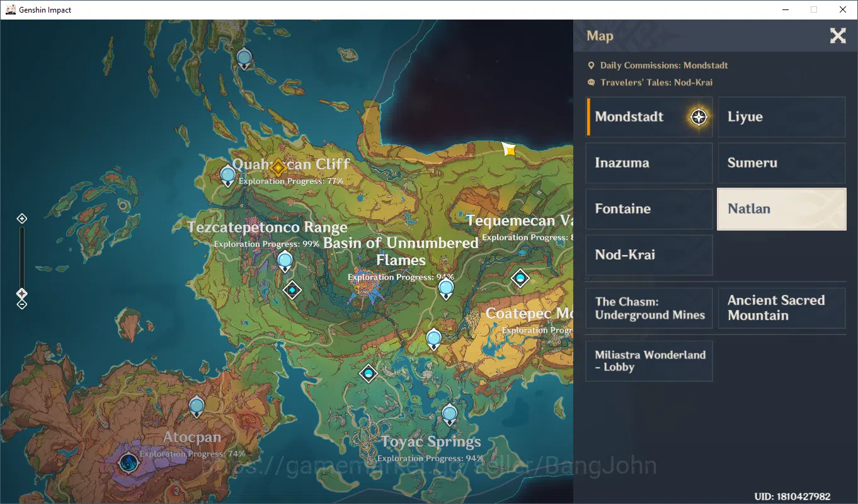Click the gold diamond marker on Quahuacan Cliff
This screenshot has width=858, height=504.
(278, 168)
